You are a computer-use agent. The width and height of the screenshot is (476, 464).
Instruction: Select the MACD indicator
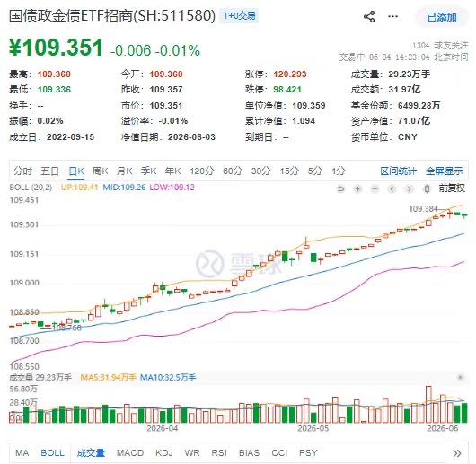pos(130,453)
